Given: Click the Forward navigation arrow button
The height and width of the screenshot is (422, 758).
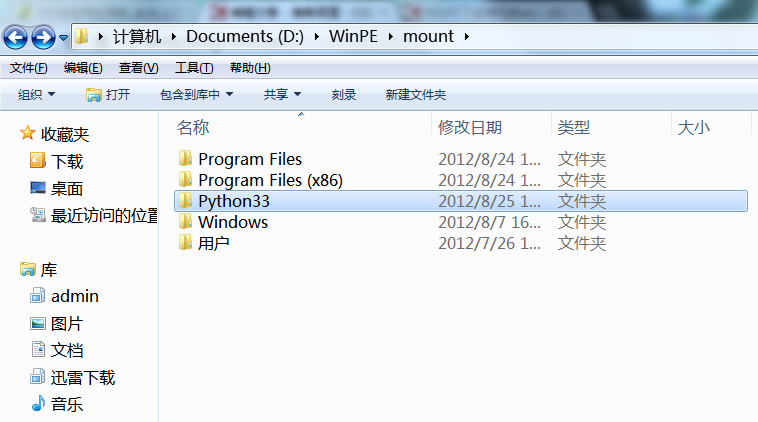Looking at the screenshot, I should (x=43, y=37).
